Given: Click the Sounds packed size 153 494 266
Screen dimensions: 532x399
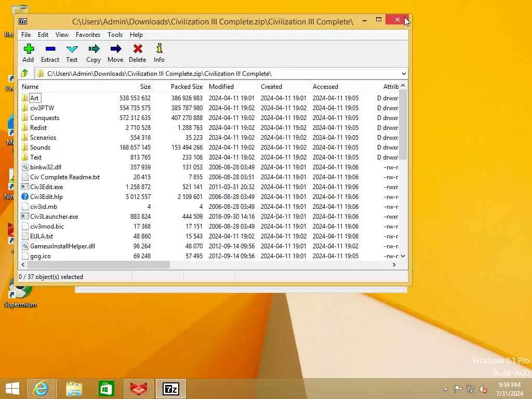Looking at the screenshot, I should 187,147.
